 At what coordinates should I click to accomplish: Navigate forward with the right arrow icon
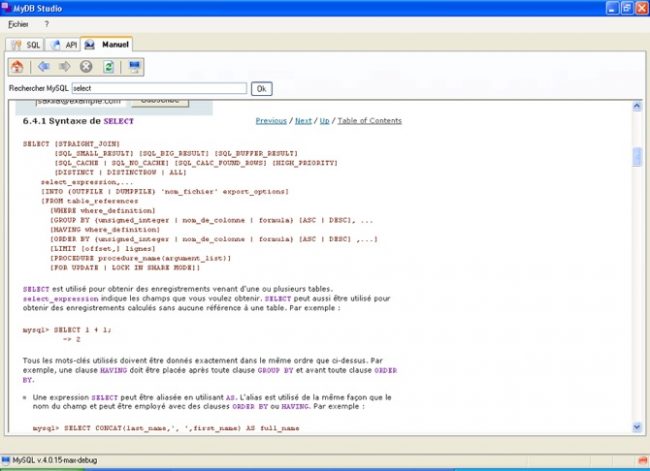[x=64, y=66]
